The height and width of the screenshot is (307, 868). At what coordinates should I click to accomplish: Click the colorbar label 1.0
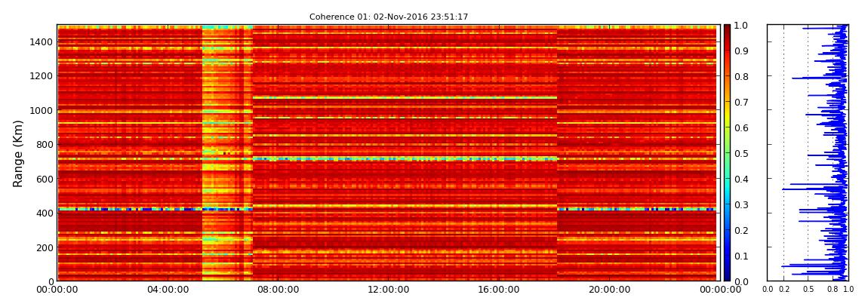(x=740, y=26)
